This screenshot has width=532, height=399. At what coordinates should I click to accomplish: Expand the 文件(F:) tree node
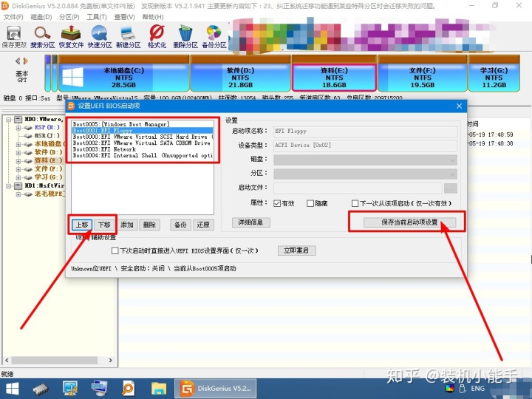18,169
